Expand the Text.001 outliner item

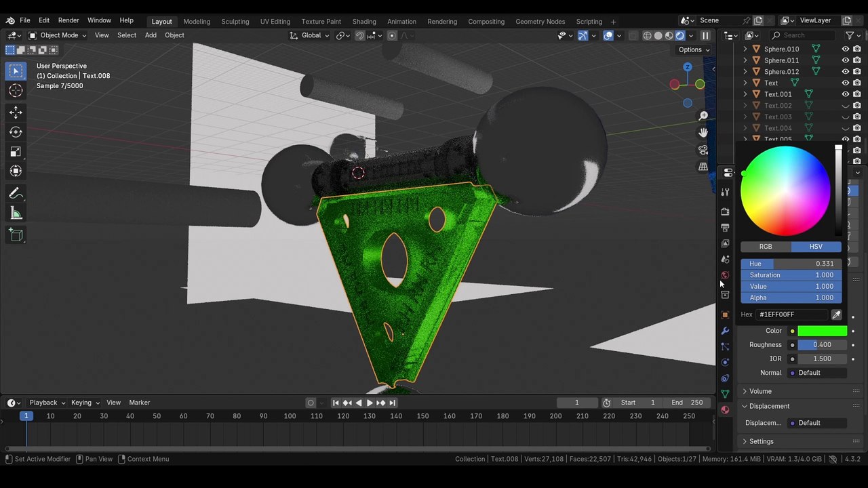coord(745,94)
